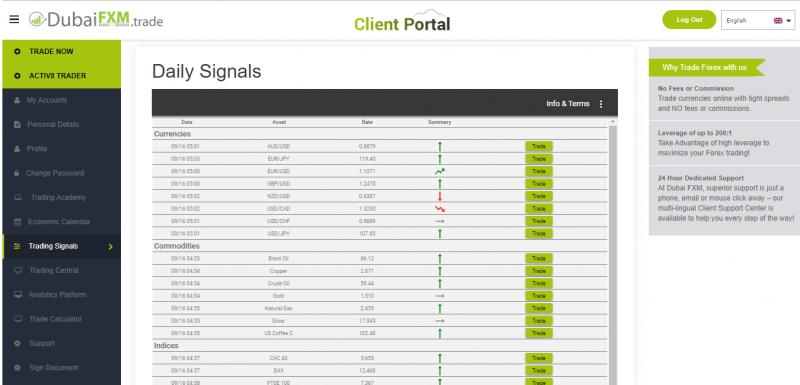This screenshot has height=385, width=800.
Task: Click the trend-up signal icon for EUR/USD
Action: 440,171
